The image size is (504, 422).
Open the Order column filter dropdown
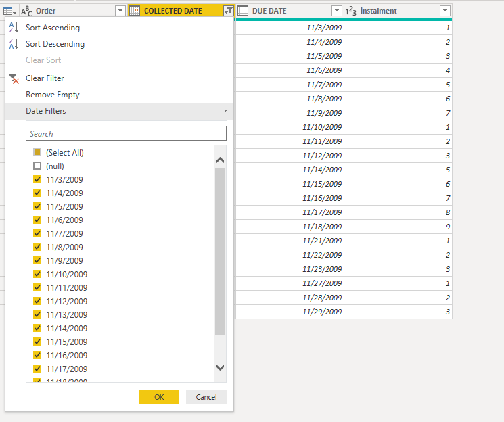point(120,11)
